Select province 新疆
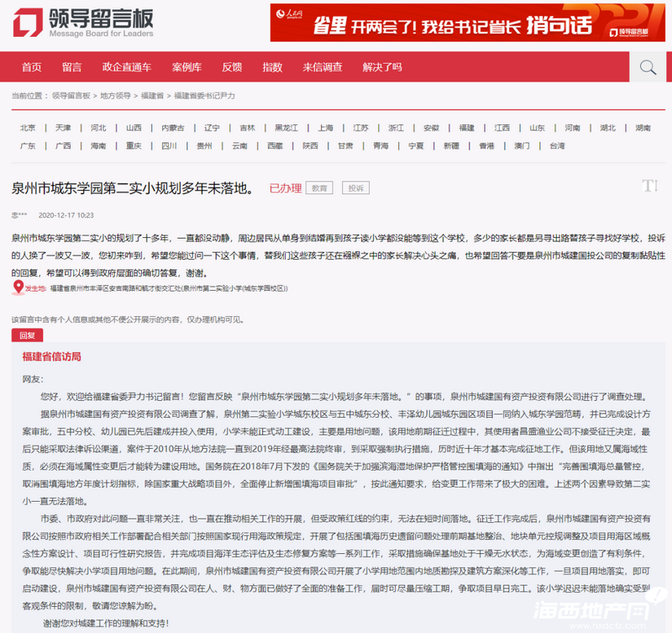 pos(451,145)
